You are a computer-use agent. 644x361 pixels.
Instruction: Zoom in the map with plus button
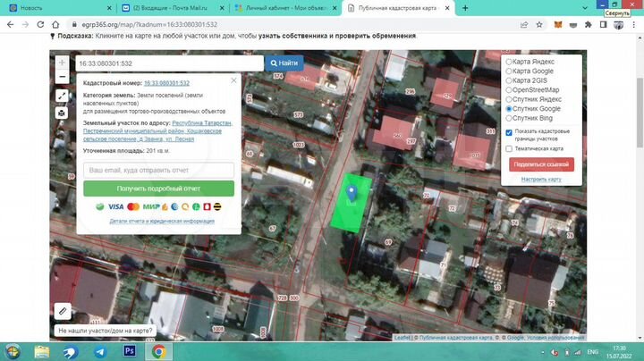point(61,63)
